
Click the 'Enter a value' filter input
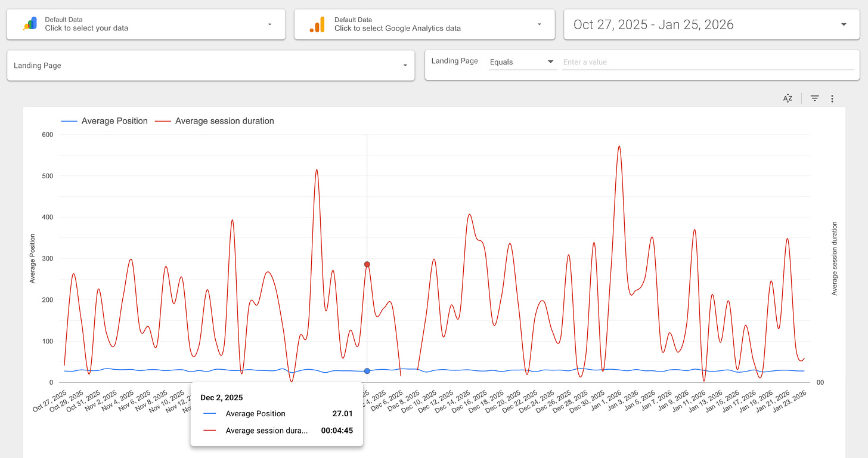coord(656,62)
